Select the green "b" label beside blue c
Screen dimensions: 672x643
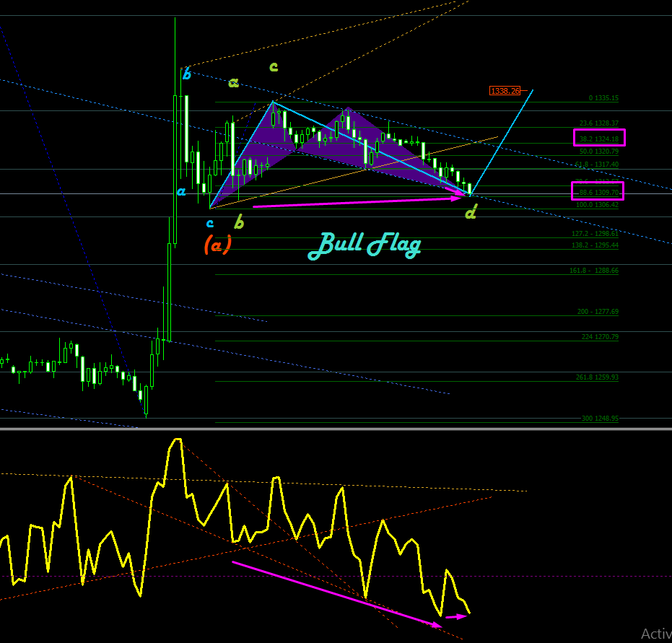point(239,222)
